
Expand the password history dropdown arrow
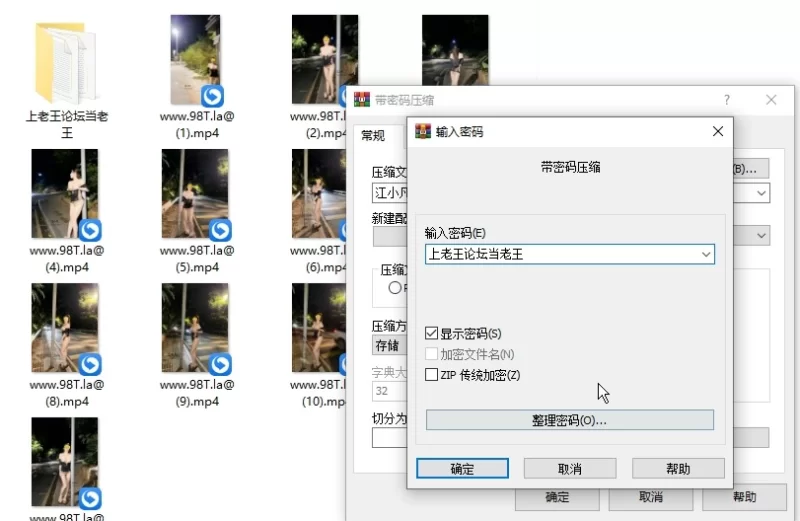click(706, 254)
